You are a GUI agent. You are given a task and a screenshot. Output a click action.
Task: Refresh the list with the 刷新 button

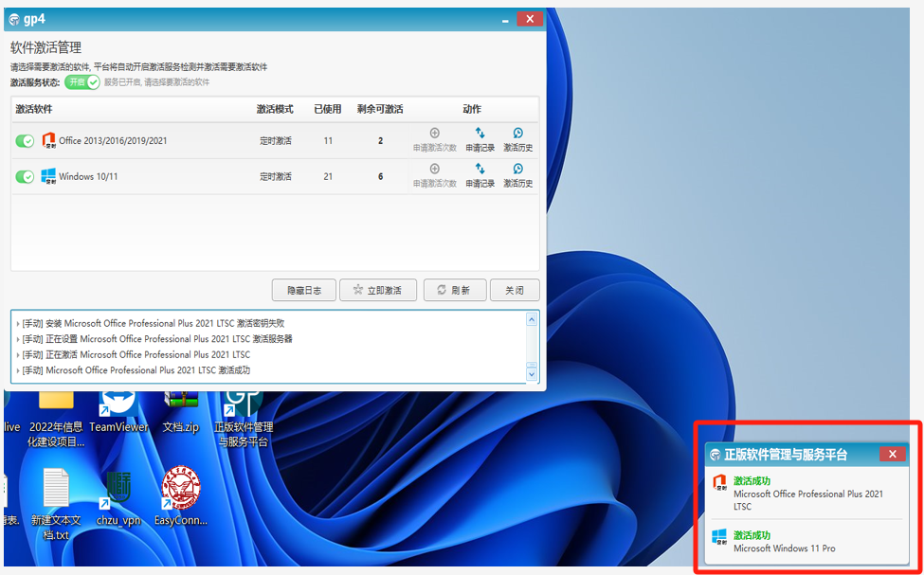tap(455, 290)
